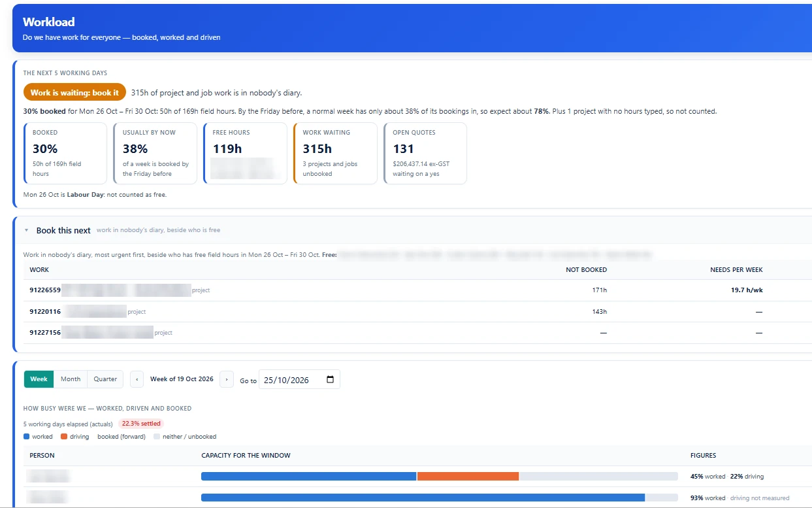Image resolution: width=812 pixels, height=508 pixels.
Task: Click the 93% worked figure
Action: (x=708, y=498)
